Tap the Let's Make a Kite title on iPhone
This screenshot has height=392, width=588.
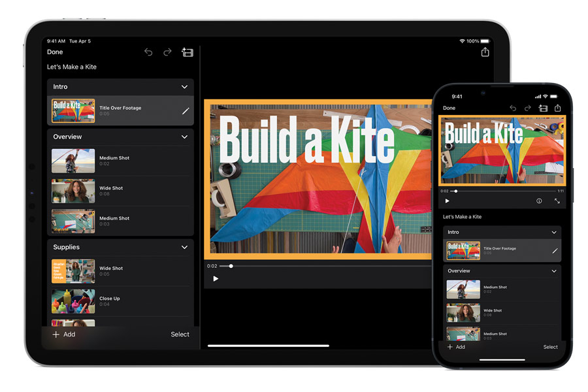[x=462, y=217]
